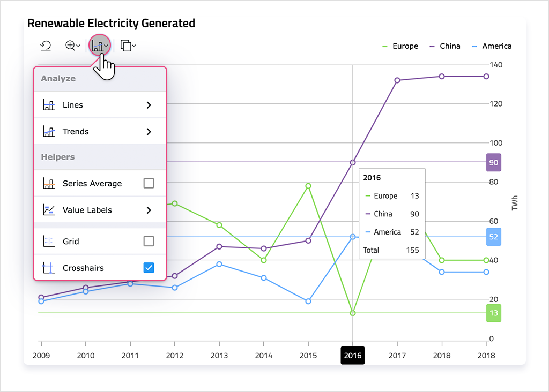This screenshot has height=392, width=549.
Task: Click the highlighted 2016 axis label
Action: click(x=353, y=355)
